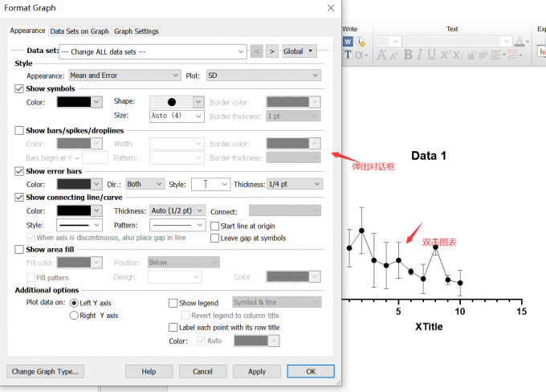Open the Graph Settings tab

[136, 31]
